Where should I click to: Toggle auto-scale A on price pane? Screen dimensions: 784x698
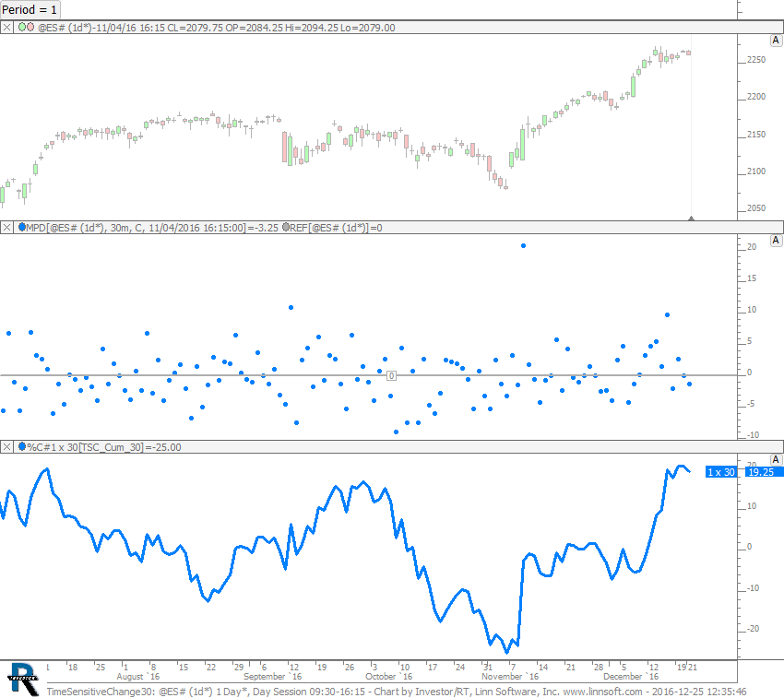point(776,40)
